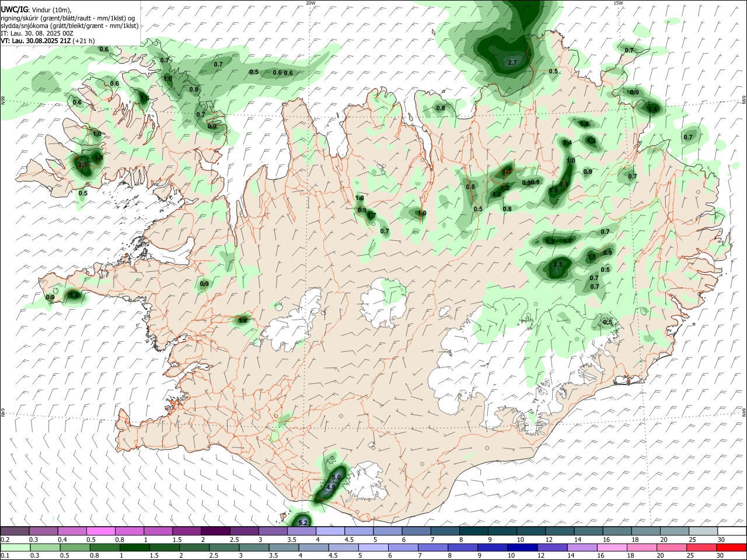
Task: Select the light pink swatch at 16 in rain scale
Action: pos(612,547)
